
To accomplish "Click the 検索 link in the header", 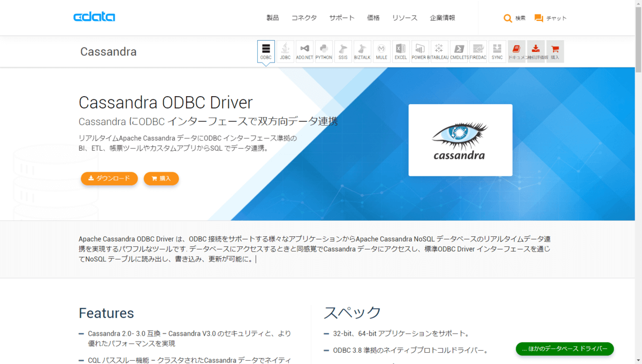I will [x=521, y=18].
